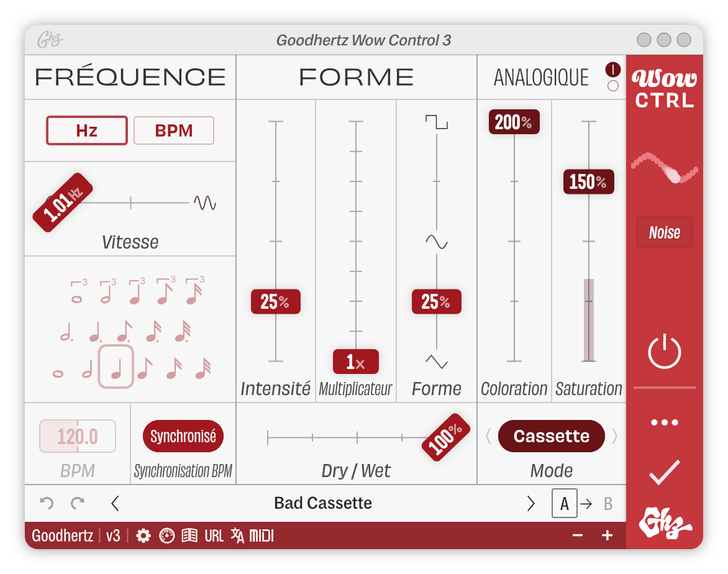The image size is (728, 574).
Task: Open the Bad Cassette preset name
Action: click(322, 503)
